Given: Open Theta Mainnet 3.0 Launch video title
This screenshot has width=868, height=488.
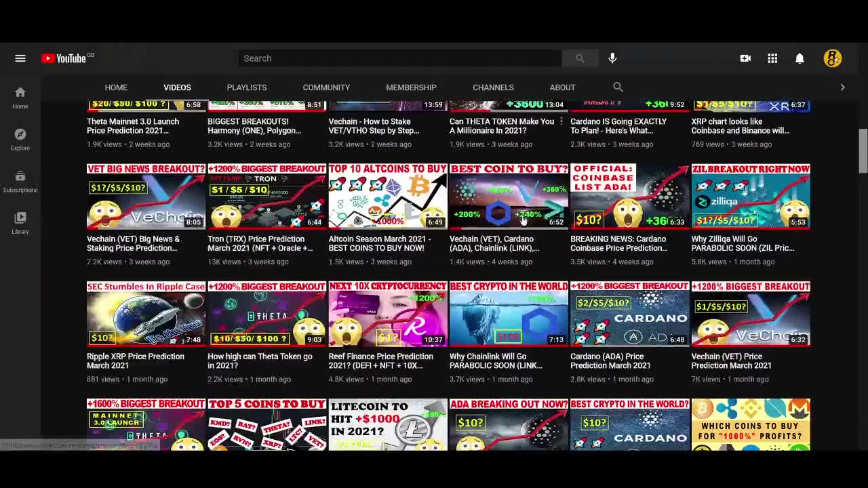Looking at the screenshot, I should [x=133, y=126].
